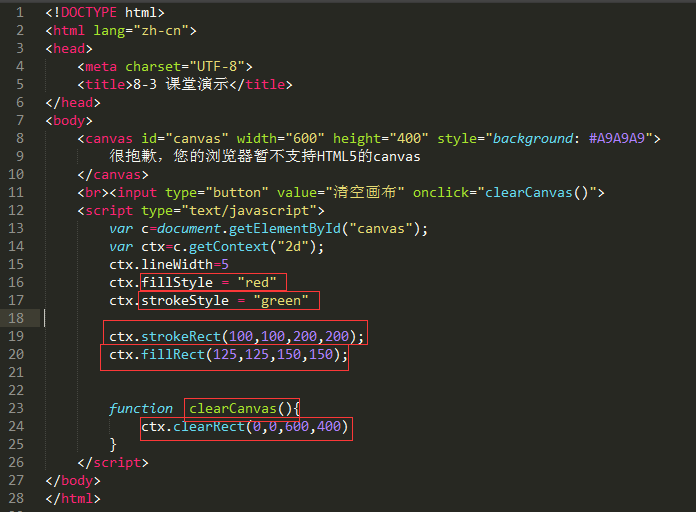Image resolution: width=696 pixels, height=512 pixels.
Task: Click line number 1 in gutter
Action: click(20, 12)
